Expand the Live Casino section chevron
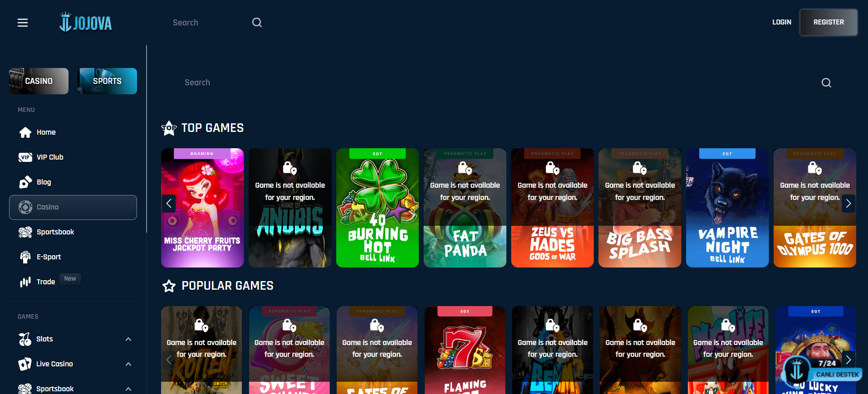This screenshot has height=394, width=868. (x=128, y=364)
